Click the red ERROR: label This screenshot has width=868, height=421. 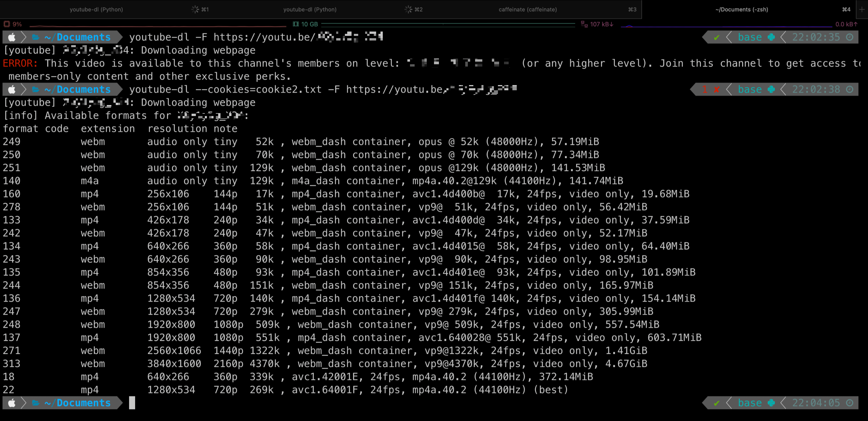pyautogui.click(x=21, y=63)
